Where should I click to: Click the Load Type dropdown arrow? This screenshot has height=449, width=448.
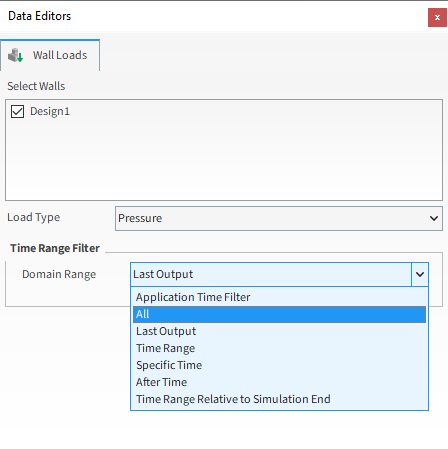pyautogui.click(x=434, y=218)
